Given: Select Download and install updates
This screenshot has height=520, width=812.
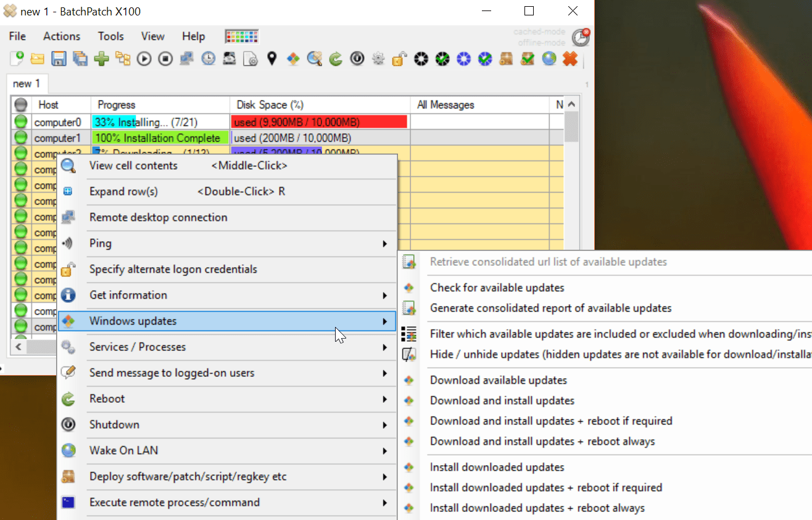Looking at the screenshot, I should (x=605, y=401).
